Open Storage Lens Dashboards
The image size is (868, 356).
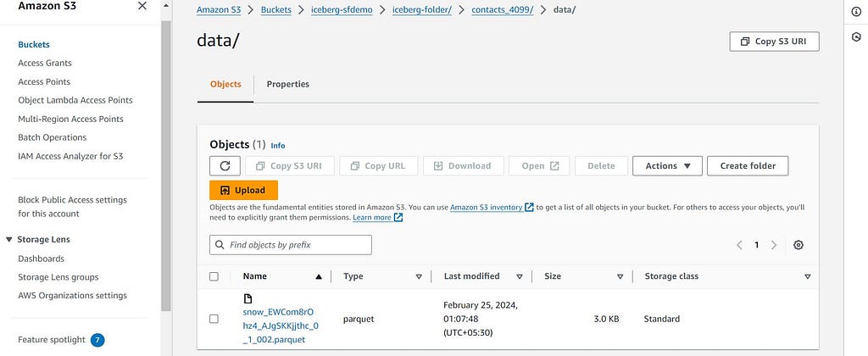coord(41,259)
